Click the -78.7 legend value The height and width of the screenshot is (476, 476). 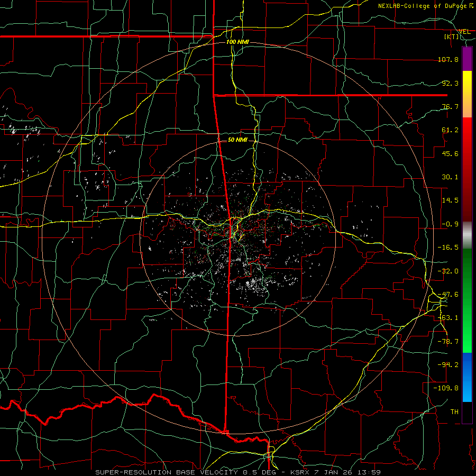click(448, 342)
